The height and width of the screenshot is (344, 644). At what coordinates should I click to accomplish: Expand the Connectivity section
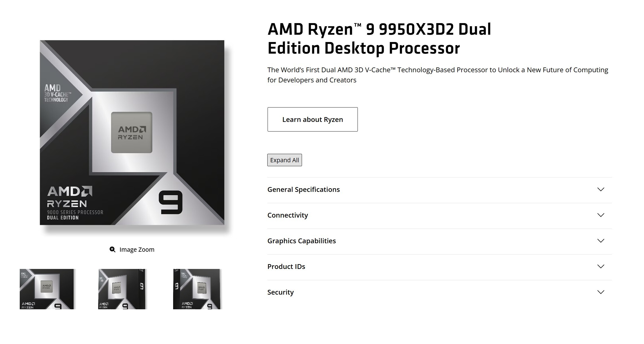pos(288,215)
